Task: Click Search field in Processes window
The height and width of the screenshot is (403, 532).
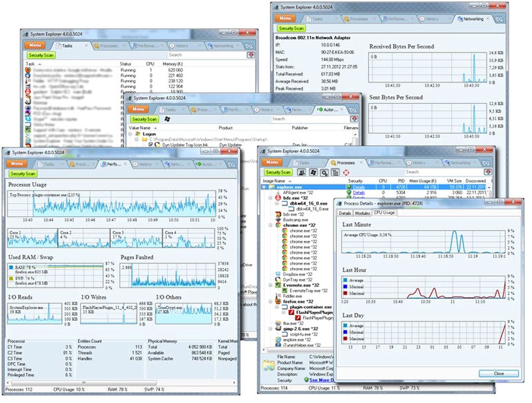Action: tap(444, 172)
